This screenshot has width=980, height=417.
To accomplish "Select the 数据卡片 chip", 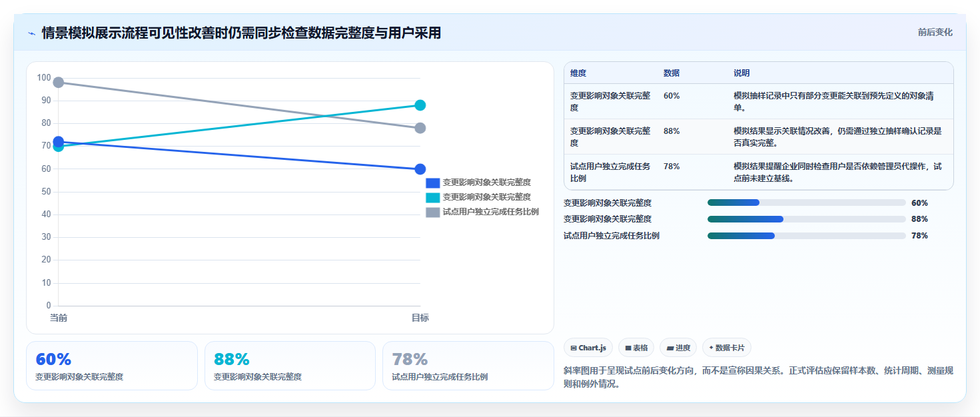I will point(727,348).
